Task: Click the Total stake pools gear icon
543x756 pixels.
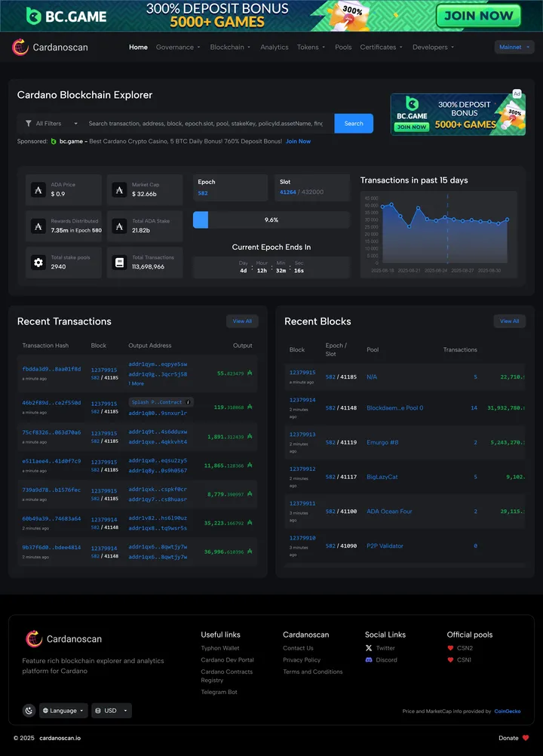Action: (x=38, y=263)
